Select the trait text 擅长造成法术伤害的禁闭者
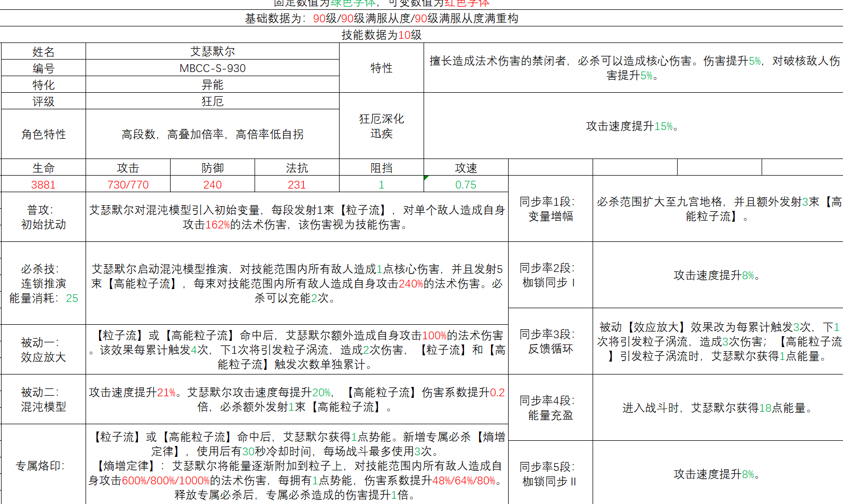This screenshot has height=504, width=843. (x=633, y=68)
